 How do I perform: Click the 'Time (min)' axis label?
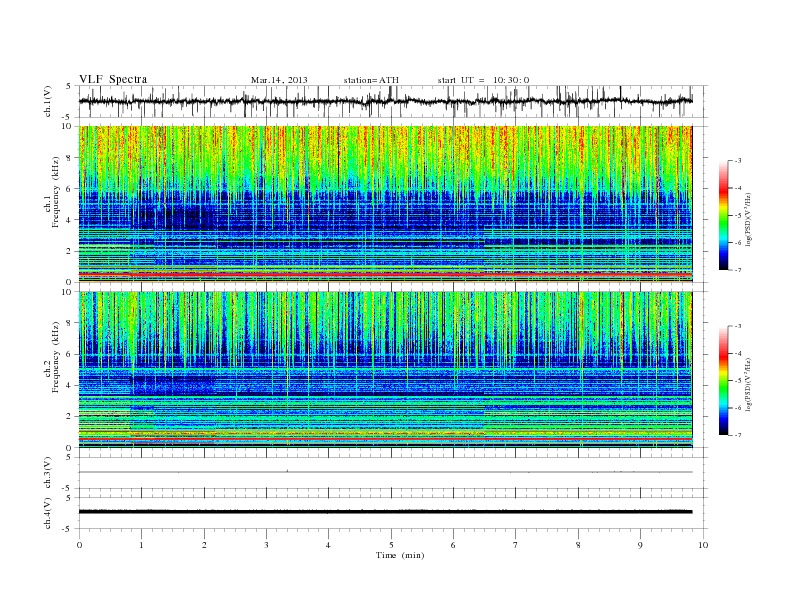point(400,555)
